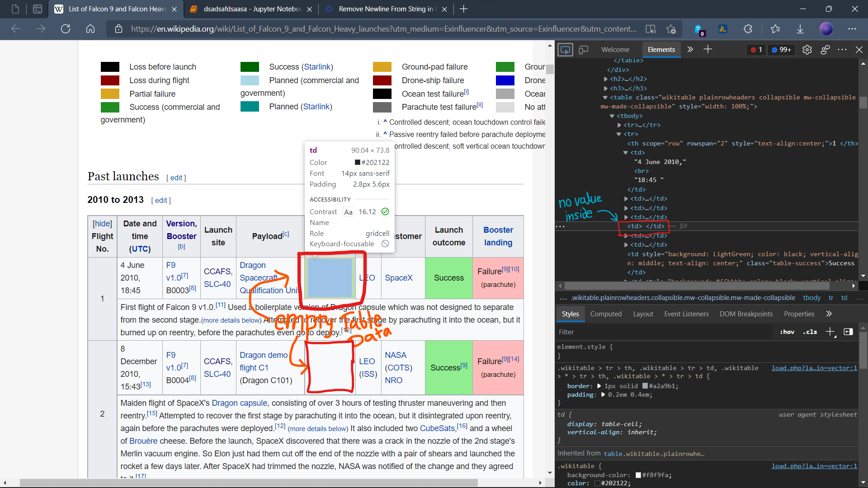The image size is (868, 488).
Task: Switch to the Event Listeners tab
Action: [x=686, y=314]
